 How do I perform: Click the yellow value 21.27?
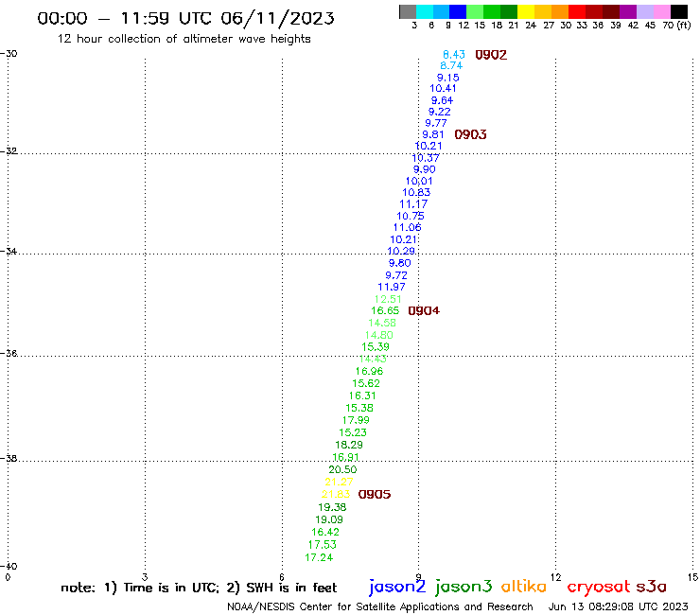[339, 482]
